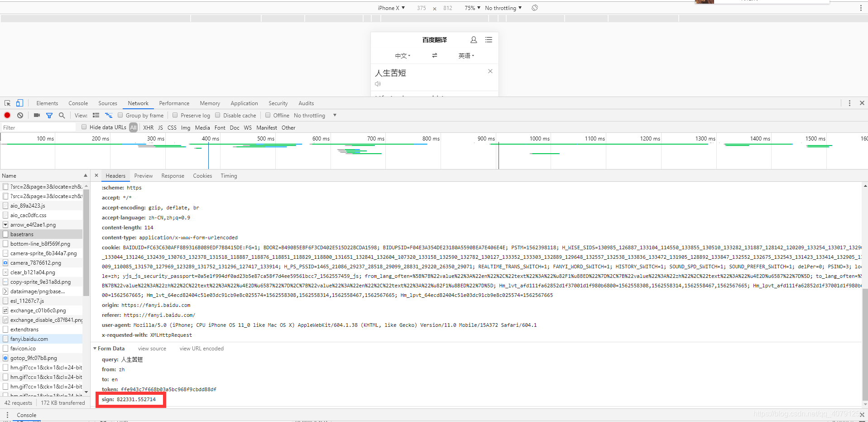Close the Console drawer
The width and height of the screenshot is (868, 422).
862,415
